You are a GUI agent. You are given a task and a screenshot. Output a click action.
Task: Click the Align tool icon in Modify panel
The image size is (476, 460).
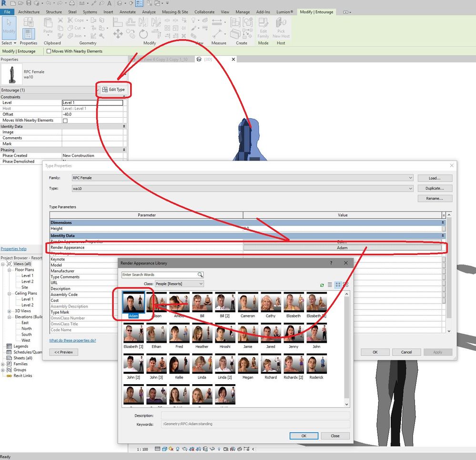(117, 22)
